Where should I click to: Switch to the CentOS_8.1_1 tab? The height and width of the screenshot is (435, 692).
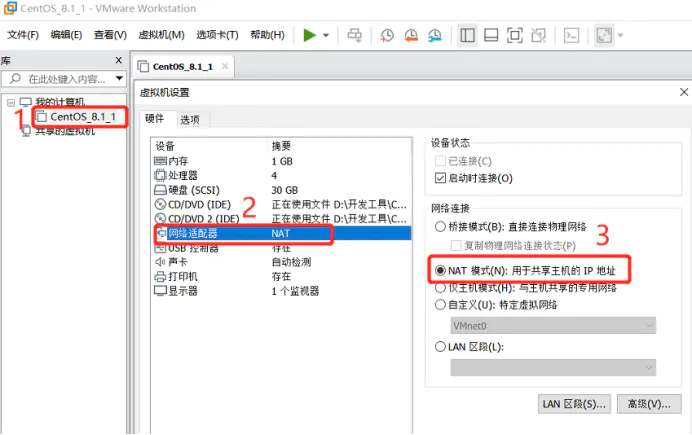183,67
